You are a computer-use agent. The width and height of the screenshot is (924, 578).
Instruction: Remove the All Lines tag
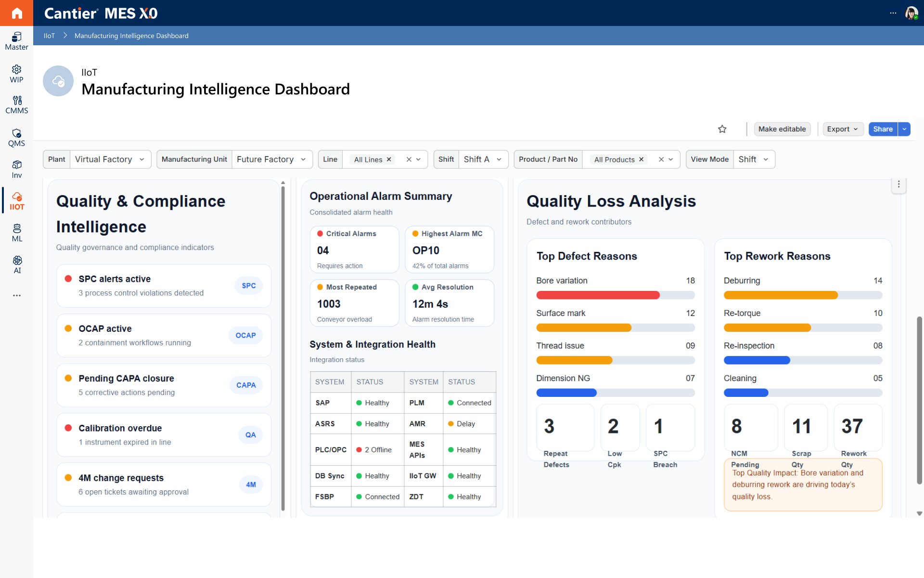pyautogui.click(x=389, y=159)
